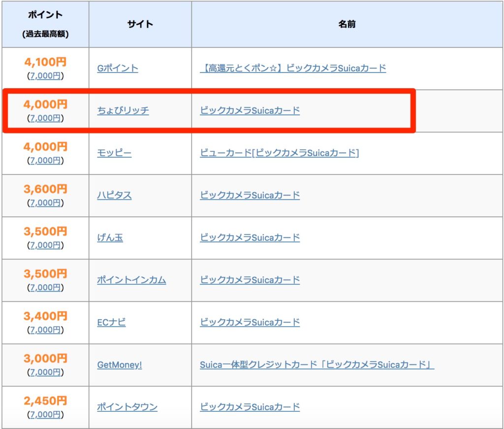Image resolution: width=504 pixels, height=429 pixels.
Task: Click 4,000円 value in モッピー row
Action: click(x=45, y=147)
